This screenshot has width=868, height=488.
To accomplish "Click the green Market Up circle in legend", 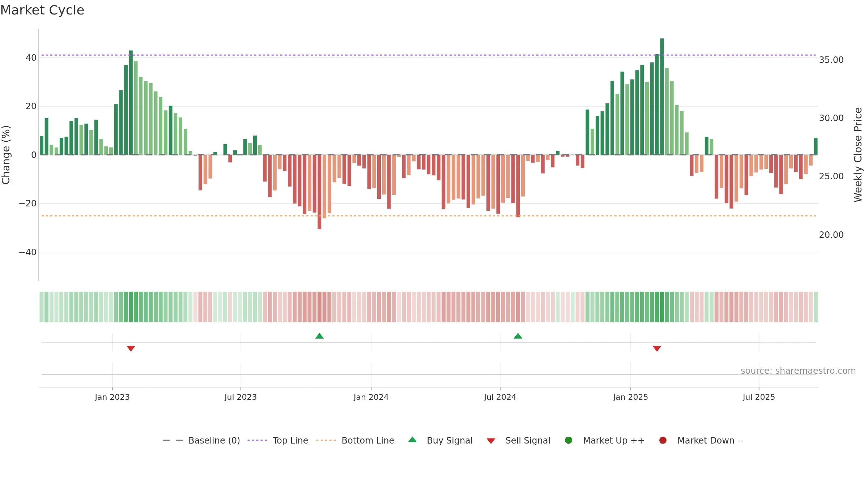I will pos(569,440).
